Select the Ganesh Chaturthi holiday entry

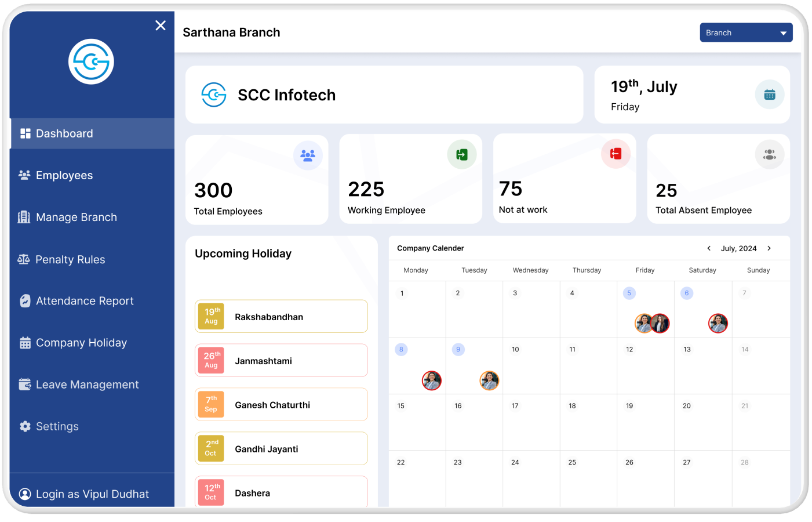coord(281,405)
